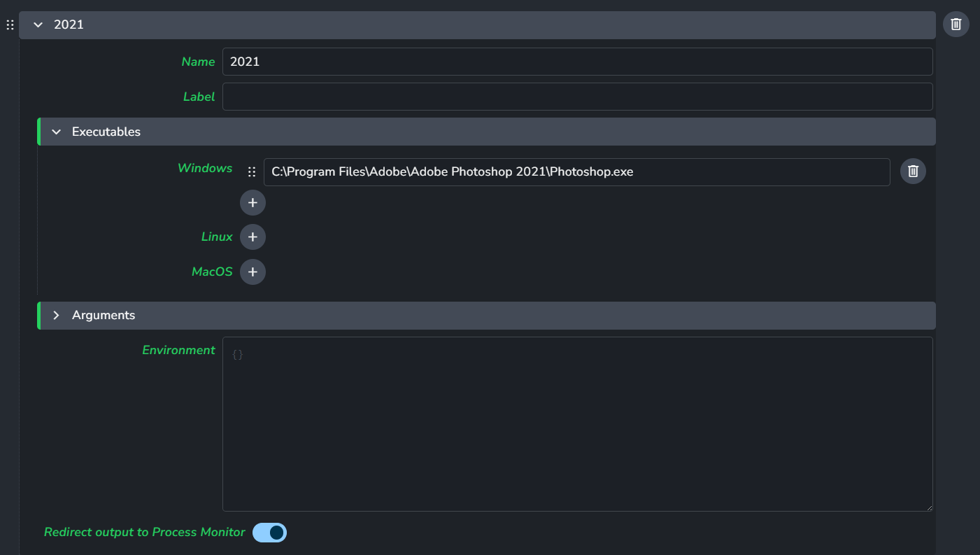Click the 2021 header title text
This screenshot has width=980, height=555.
pyautogui.click(x=69, y=25)
